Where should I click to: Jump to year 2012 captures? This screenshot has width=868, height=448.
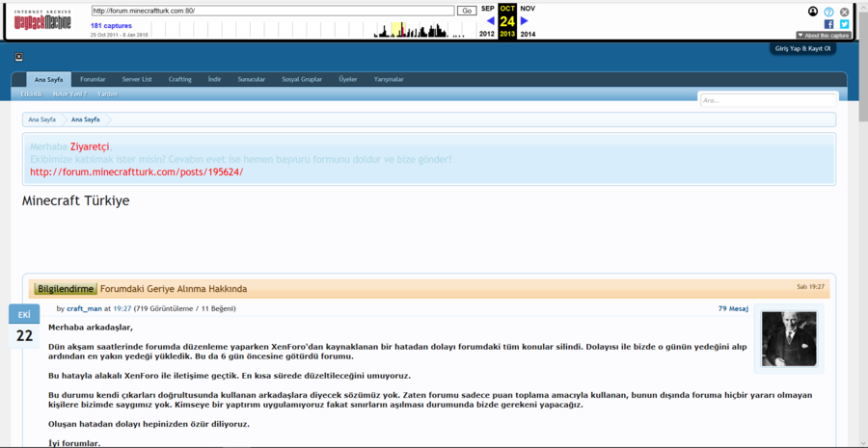tap(487, 35)
